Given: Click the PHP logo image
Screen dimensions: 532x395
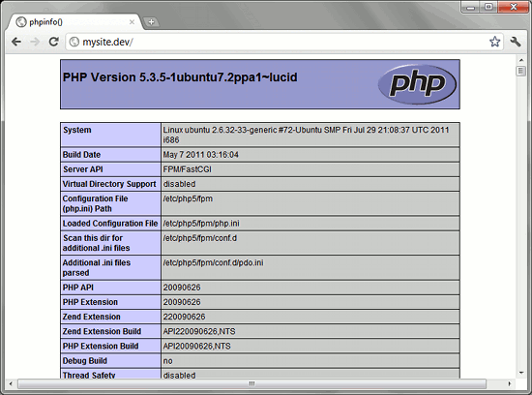Looking at the screenshot, I should [417, 84].
